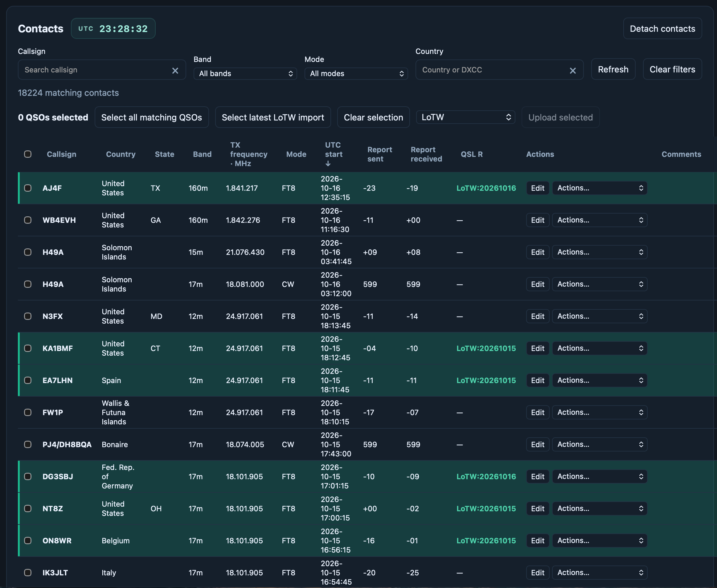Clear the callsign search field with the X icon
Image resolution: width=717 pixels, height=588 pixels.
coord(175,71)
